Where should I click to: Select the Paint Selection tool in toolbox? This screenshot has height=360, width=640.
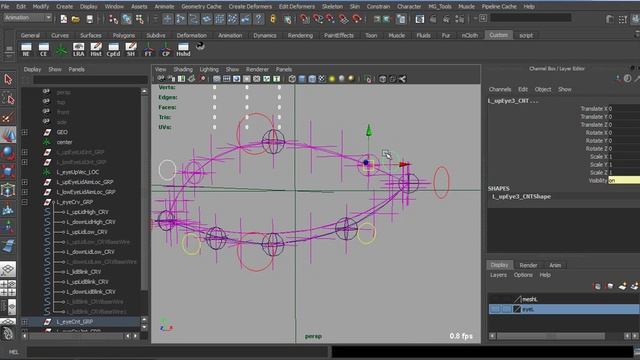coord(8,118)
